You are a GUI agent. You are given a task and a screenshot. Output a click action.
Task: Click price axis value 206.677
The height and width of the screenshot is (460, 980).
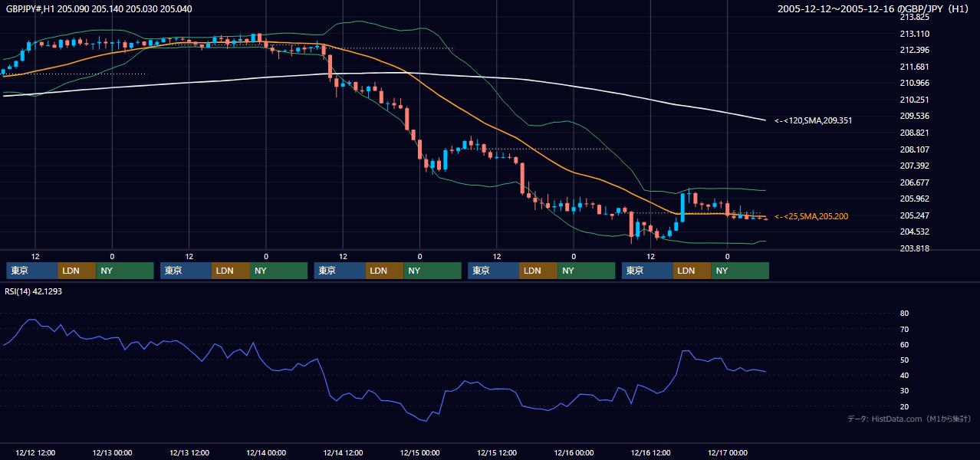pyautogui.click(x=914, y=182)
